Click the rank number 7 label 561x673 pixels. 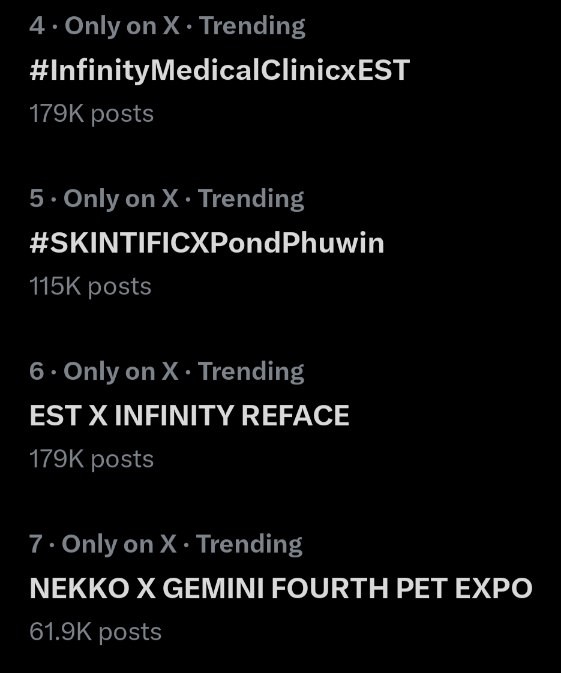point(36,544)
